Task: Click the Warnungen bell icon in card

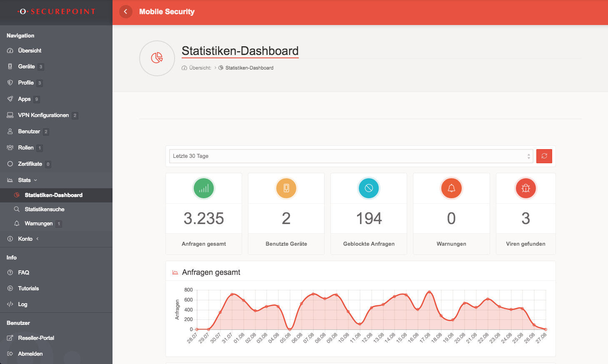Action: click(451, 188)
